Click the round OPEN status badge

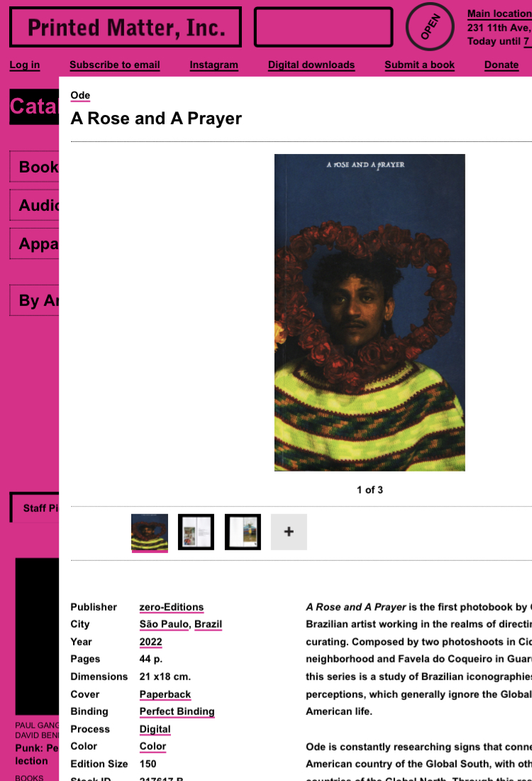point(430,26)
